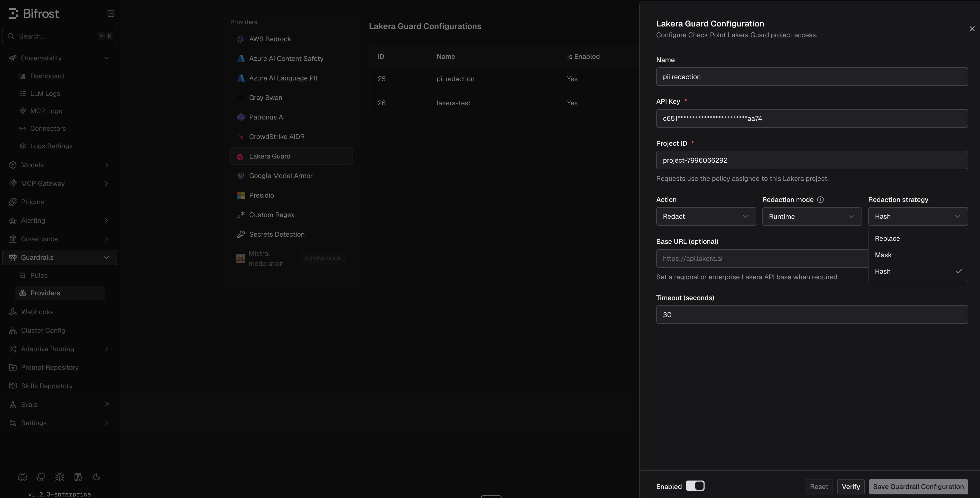Choose Replace redaction strategy
This screenshot has width=980, height=498.
coord(918,238)
